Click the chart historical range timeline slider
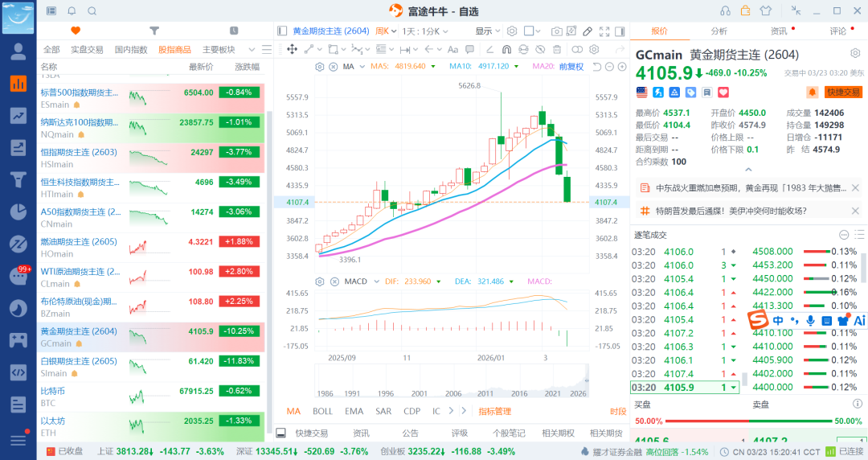 (451, 380)
